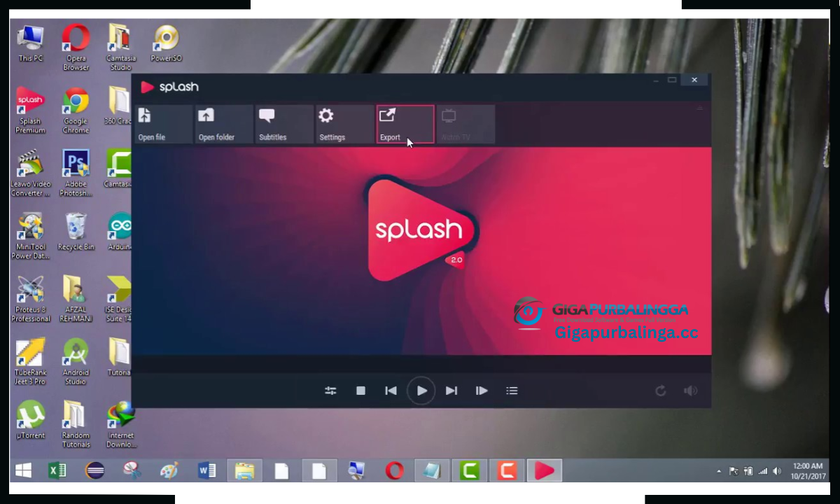840x504 pixels.
Task: Show the playlist in Splash
Action: 512,391
